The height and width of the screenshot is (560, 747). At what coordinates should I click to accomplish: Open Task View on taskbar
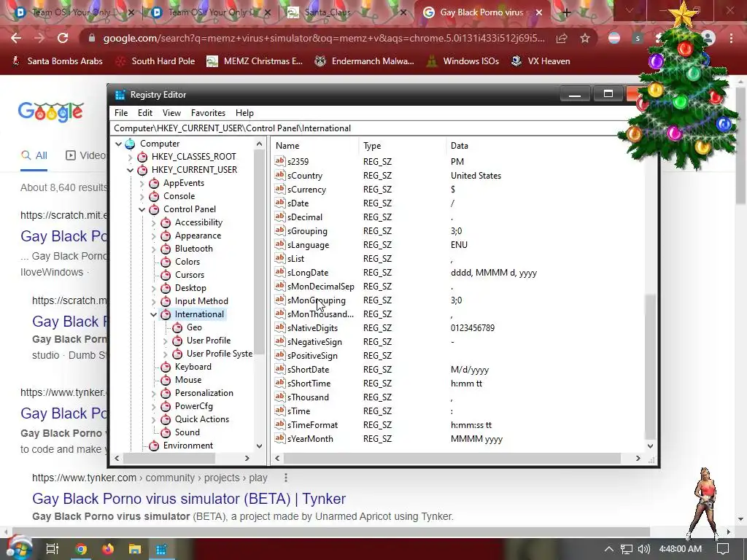(52, 549)
